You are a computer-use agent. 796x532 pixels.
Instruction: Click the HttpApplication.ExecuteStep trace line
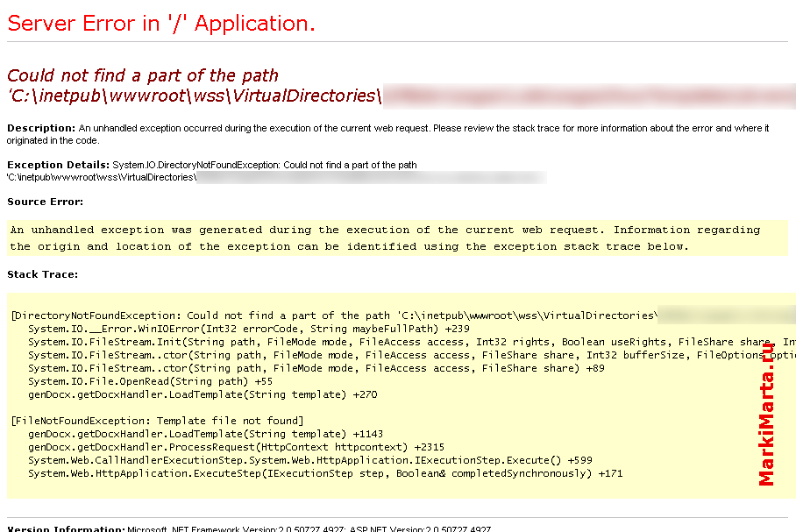pos(325,473)
